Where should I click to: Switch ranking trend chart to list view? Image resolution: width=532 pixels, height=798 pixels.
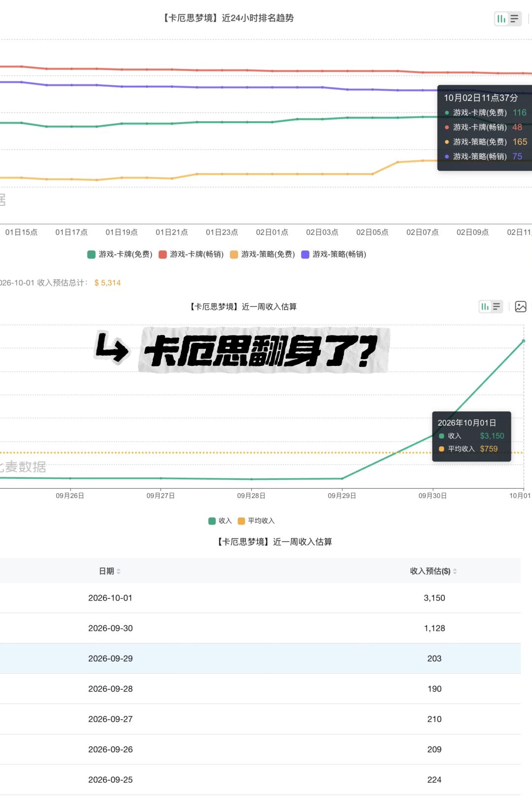pyautogui.click(x=514, y=19)
